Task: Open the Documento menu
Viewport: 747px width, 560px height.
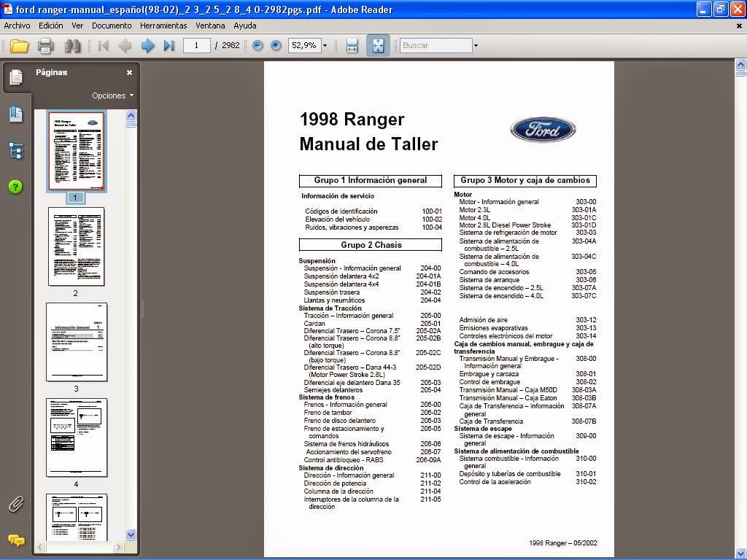Action: pyautogui.click(x=112, y=26)
